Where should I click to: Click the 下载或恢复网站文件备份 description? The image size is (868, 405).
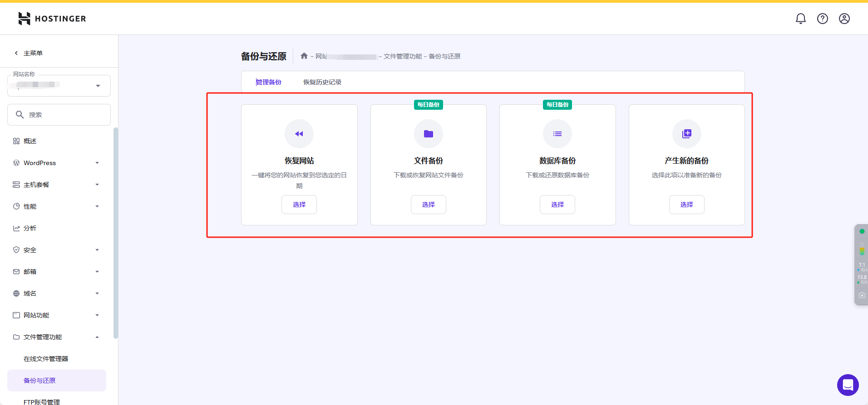coord(429,175)
